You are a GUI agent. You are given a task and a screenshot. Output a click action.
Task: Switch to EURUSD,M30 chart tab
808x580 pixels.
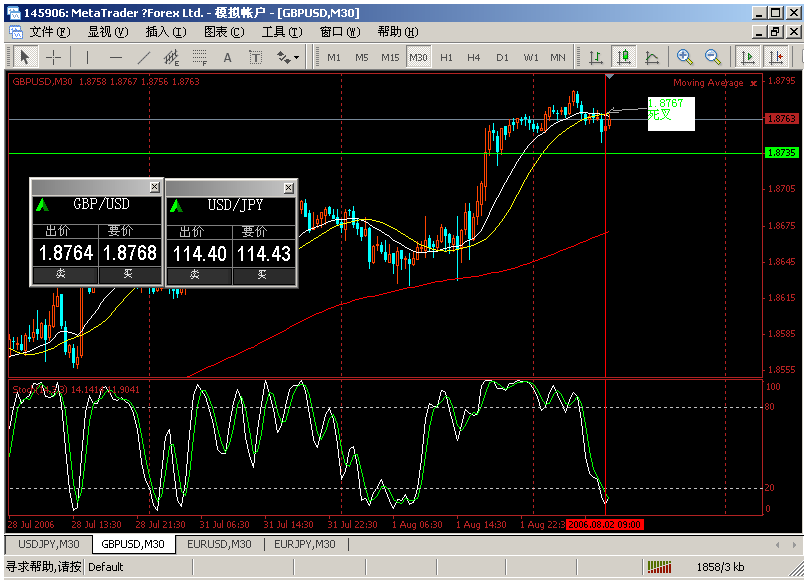pyautogui.click(x=219, y=544)
